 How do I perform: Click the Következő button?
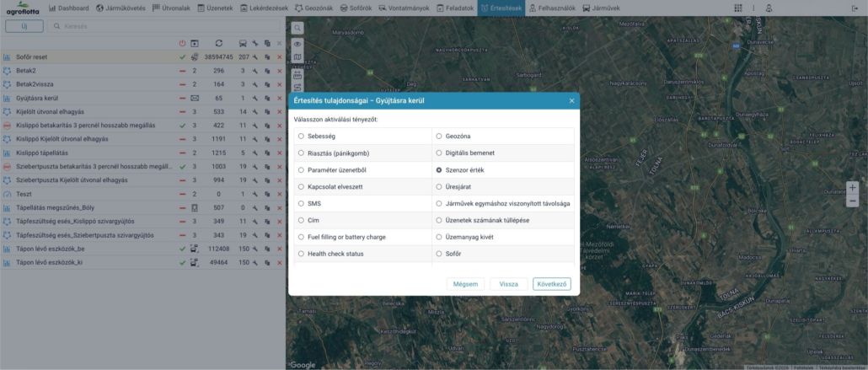pyautogui.click(x=551, y=284)
